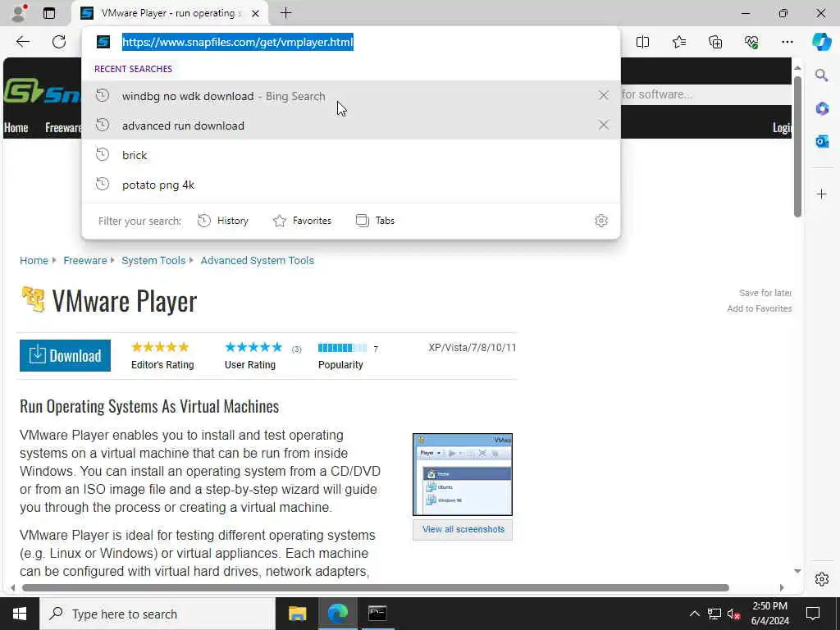This screenshot has height=630, width=840.
Task: Open tab actions menu icon
Action: [x=48, y=13]
